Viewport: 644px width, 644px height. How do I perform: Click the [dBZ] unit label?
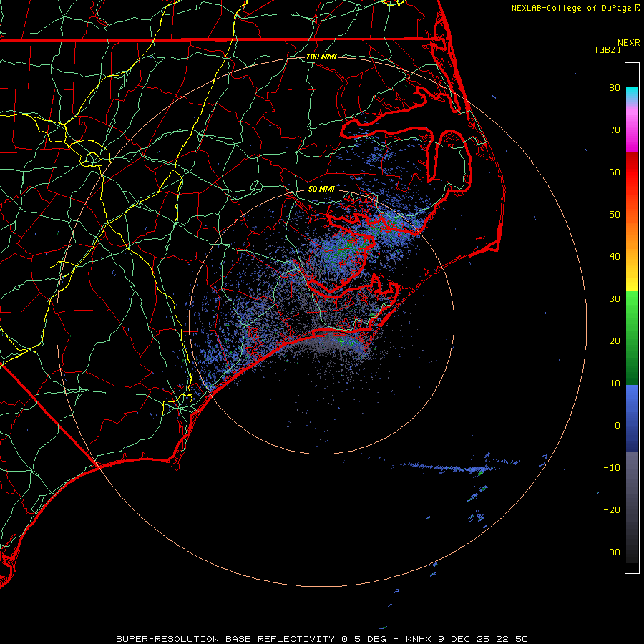(608, 49)
